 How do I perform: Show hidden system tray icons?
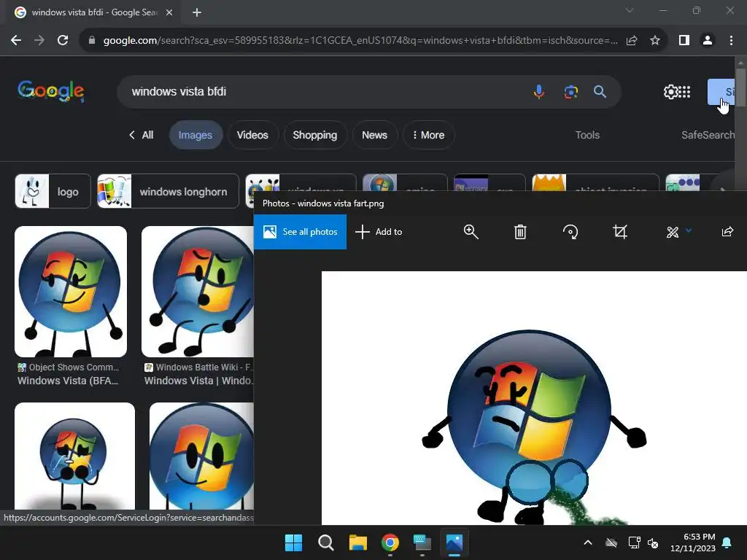(x=588, y=542)
